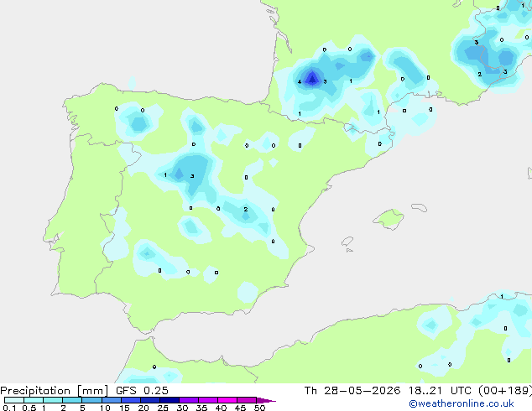532x411 pixels.
Task: Click the '40' legend scale label
Action: click(x=221, y=408)
